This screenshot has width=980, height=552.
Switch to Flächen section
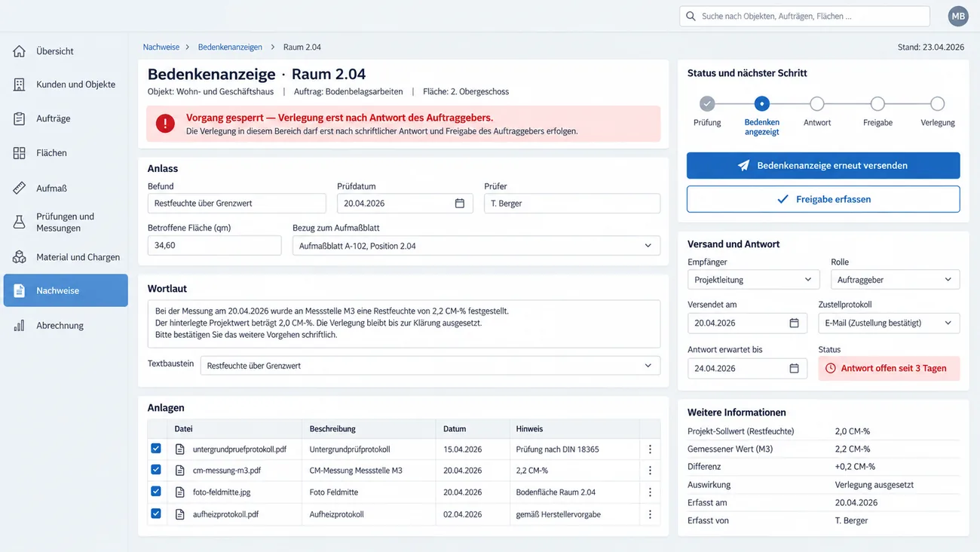pos(66,153)
